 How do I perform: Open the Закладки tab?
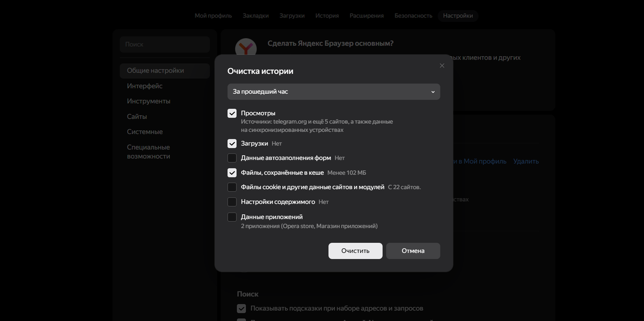tap(255, 16)
